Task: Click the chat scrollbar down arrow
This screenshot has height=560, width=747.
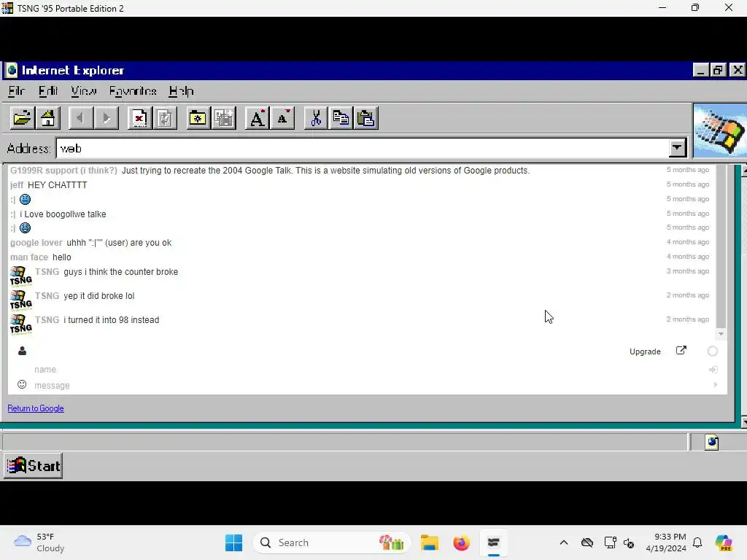Action: 721,334
